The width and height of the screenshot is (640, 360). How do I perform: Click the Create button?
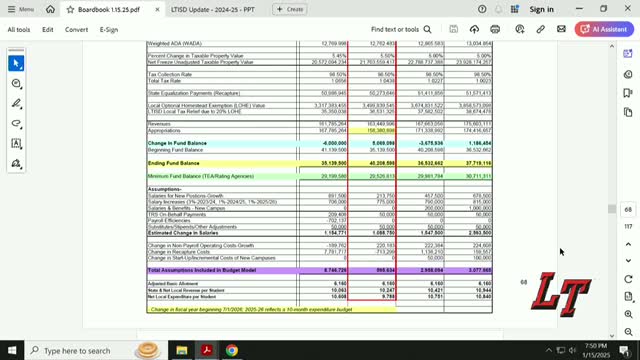[290, 9]
